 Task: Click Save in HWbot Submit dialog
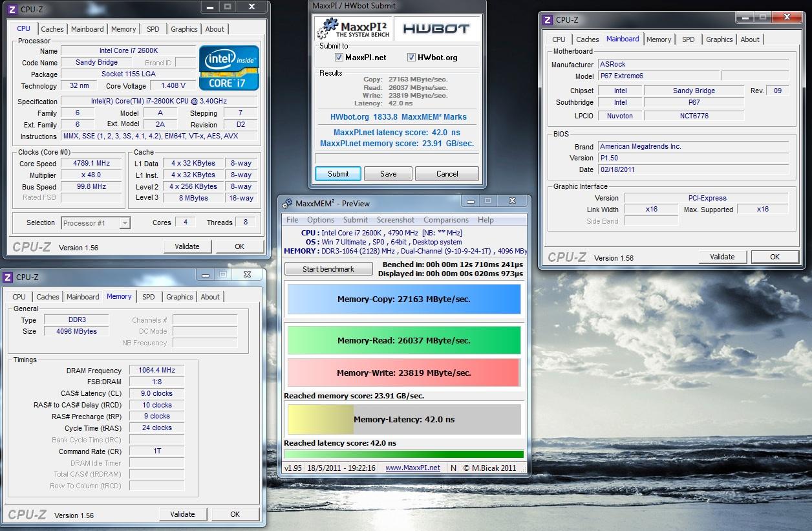pyautogui.click(x=389, y=174)
